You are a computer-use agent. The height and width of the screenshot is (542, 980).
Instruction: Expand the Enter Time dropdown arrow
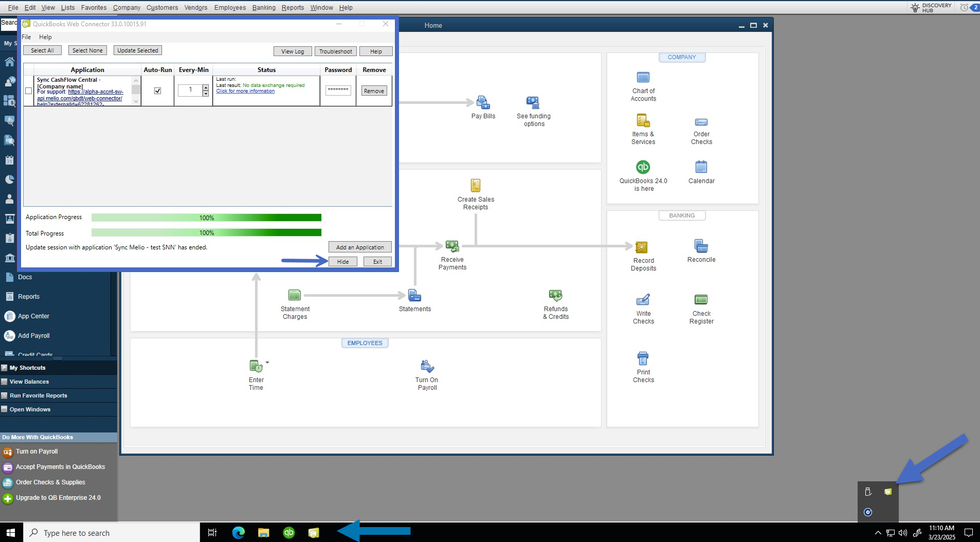[267, 363]
